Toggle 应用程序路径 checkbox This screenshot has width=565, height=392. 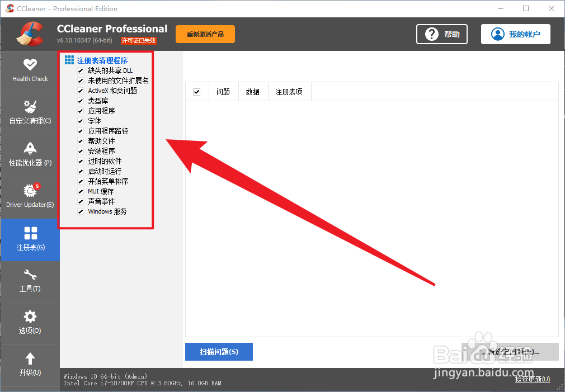81,131
